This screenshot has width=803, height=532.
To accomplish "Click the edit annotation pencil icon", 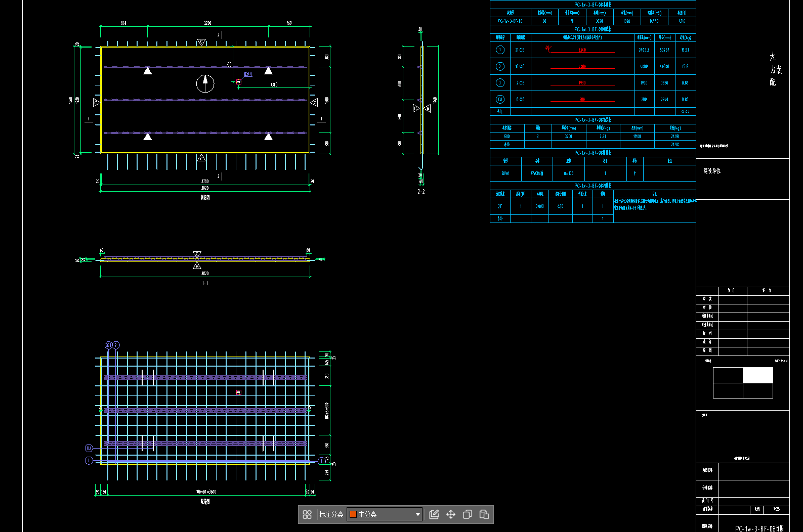I will click(x=434, y=514).
